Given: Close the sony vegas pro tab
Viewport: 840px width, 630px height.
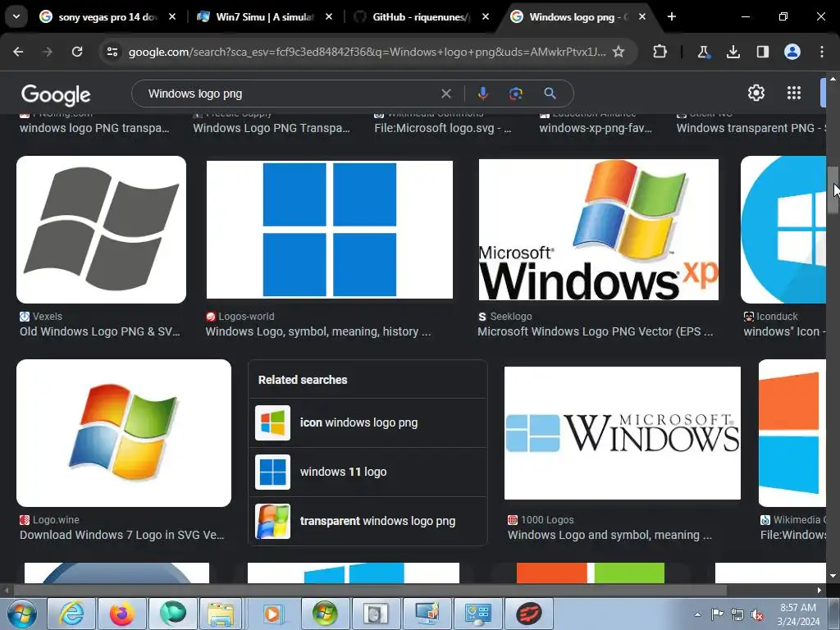Looking at the screenshot, I should pyautogui.click(x=172, y=16).
